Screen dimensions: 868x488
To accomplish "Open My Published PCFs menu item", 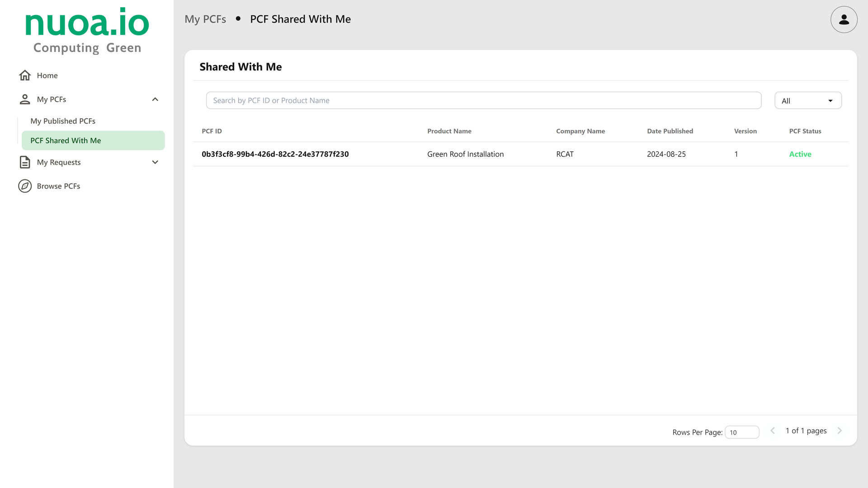I will tap(63, 121).
